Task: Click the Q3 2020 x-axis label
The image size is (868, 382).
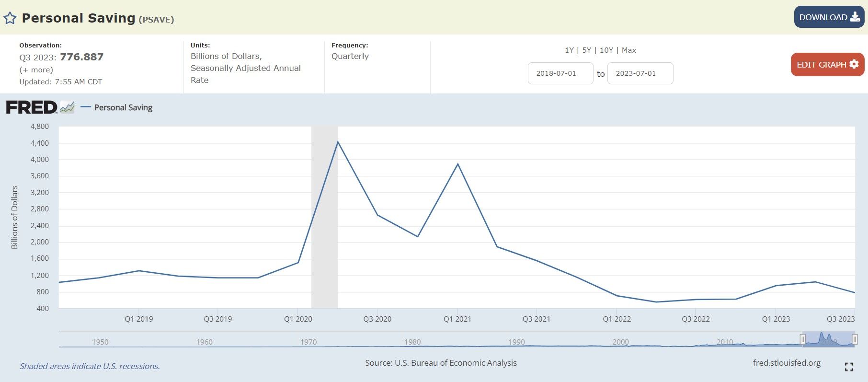Action: pyautogui.click(x=377, y=319)
